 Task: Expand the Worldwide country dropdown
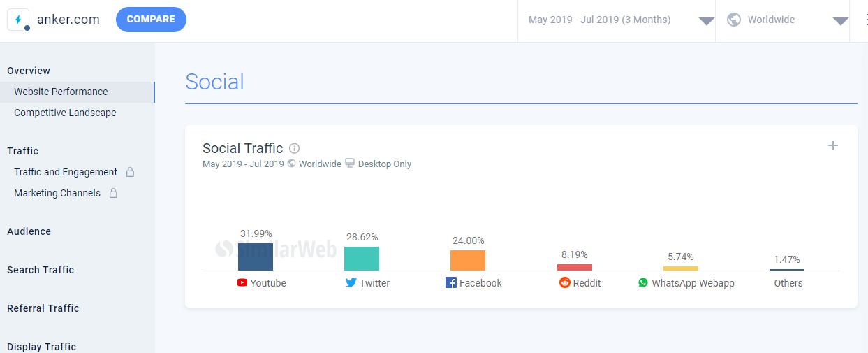pos(840,21)
